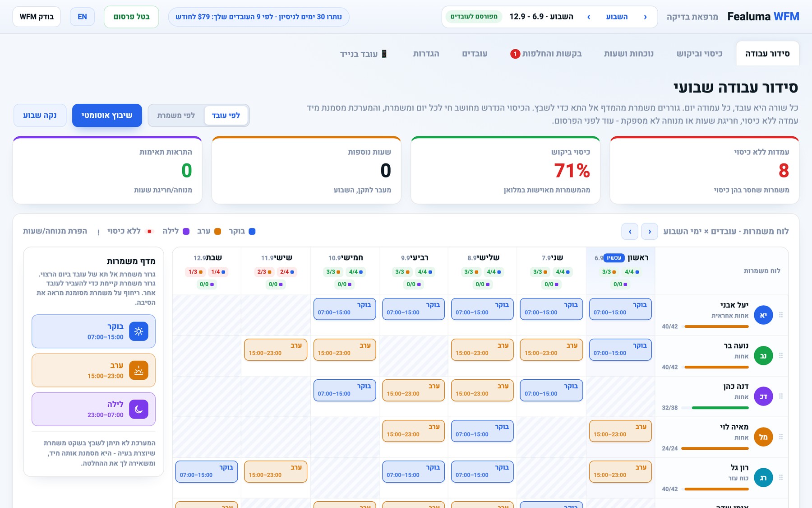Click the trial notice about 30 days left

258,17
